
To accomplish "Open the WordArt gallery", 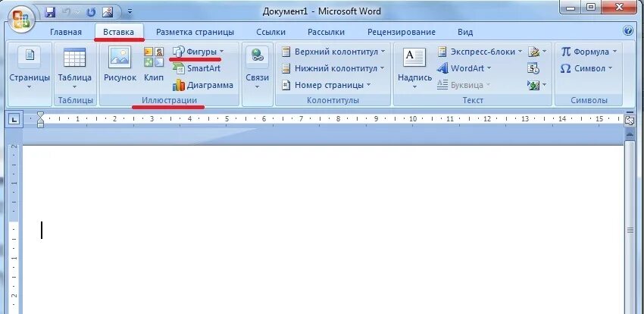I will tap(464, 68).
